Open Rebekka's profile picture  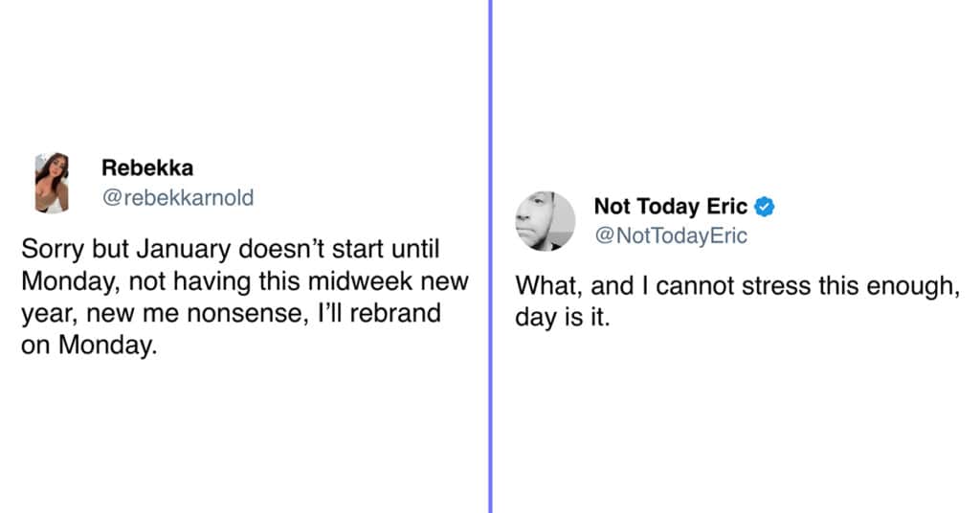(52, 183)
